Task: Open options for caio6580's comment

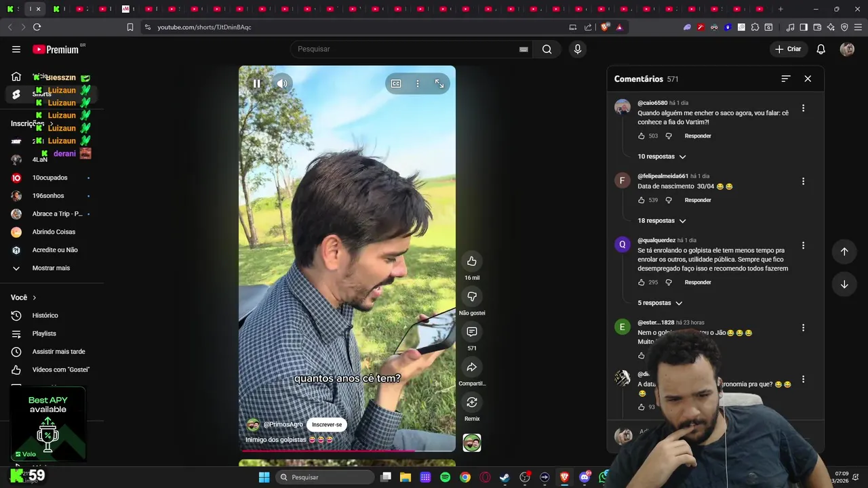Action: (803, 108)
